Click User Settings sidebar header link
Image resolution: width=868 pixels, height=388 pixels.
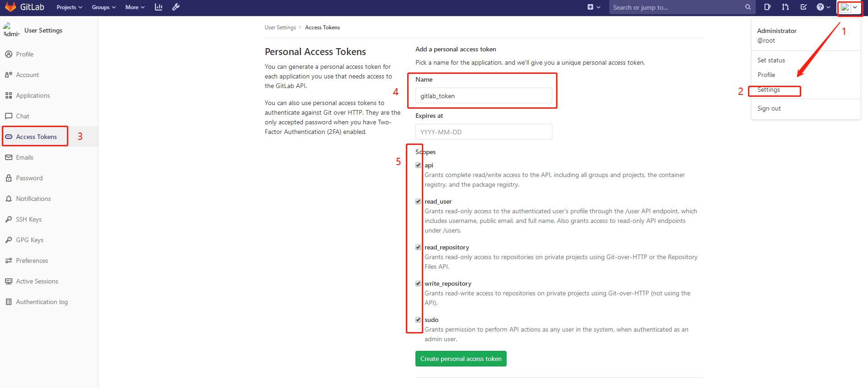[x=43, y=30]
